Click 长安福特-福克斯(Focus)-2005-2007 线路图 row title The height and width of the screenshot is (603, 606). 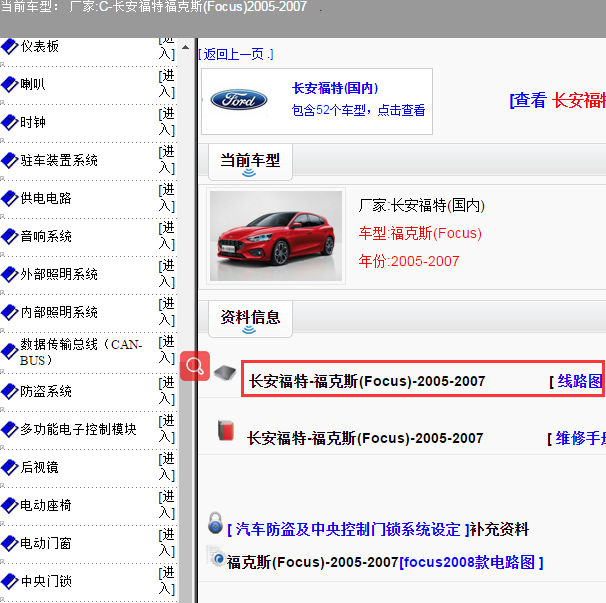(x=367, y=381)
